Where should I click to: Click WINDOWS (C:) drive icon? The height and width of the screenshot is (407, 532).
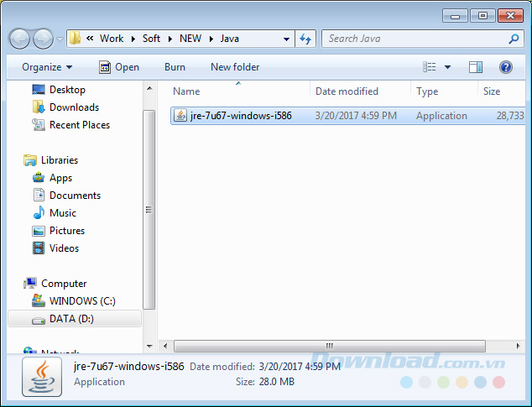[x=39, y=300]
